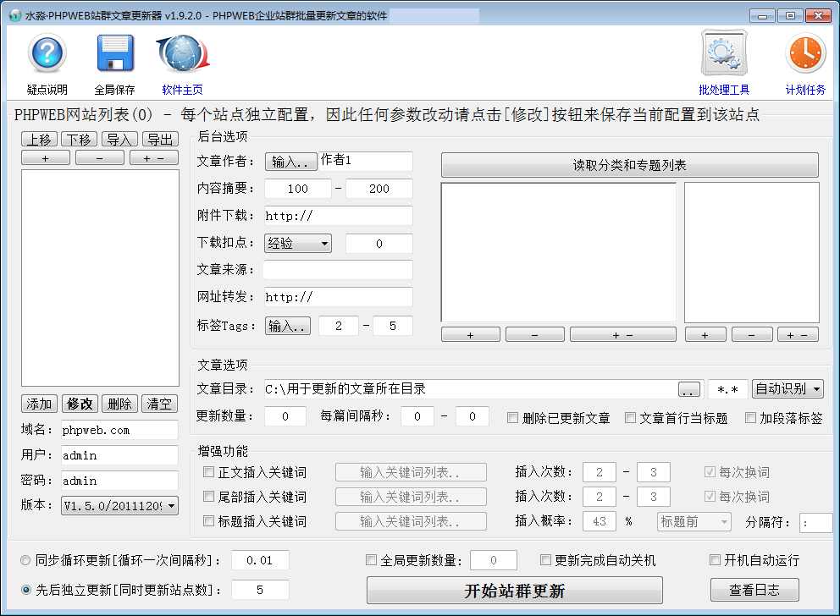Toggle 加段落标签 checkbox
Image resolution: width=840 pixels, height=616 pixels.
pyautogui.click(x=750, y=417)
